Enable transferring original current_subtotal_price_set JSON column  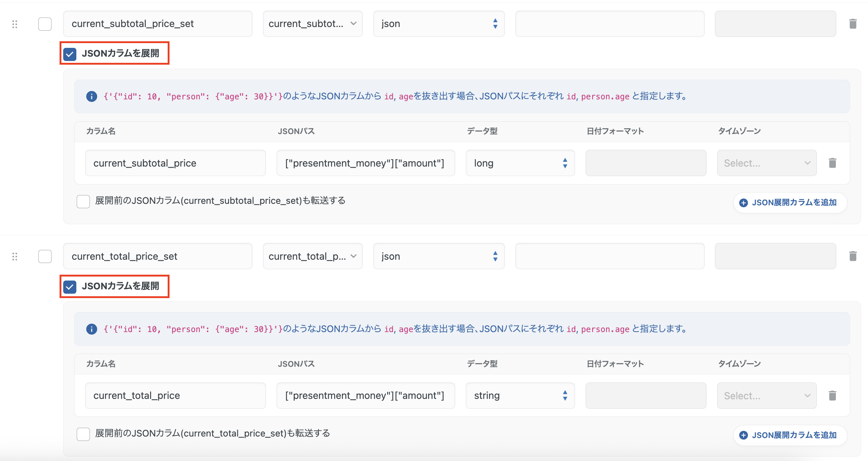[83, 201]
